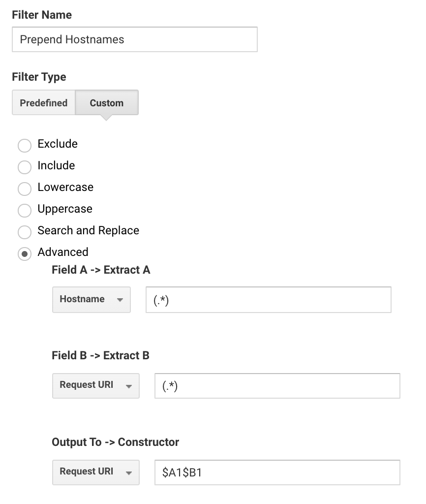This screenshot has height=504, width=426.
Task: Click the Request URI dropdown arrow under Output To
Action: 127,472
